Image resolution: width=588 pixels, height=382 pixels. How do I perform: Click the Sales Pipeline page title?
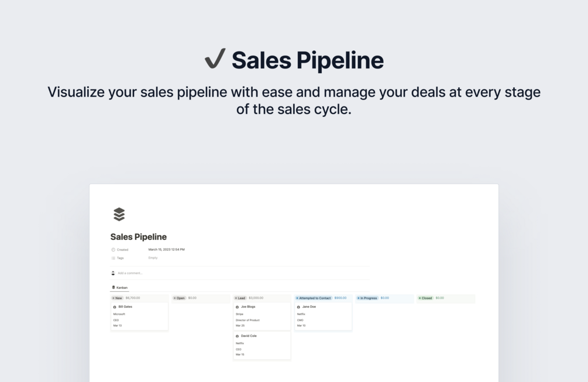(x=139, y=237)
